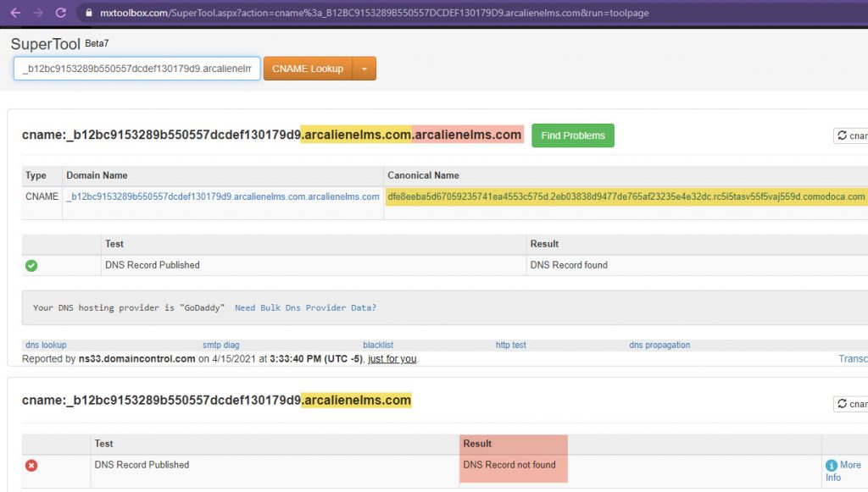The image size is (868, 492).
Task: Click the padlock icon in the address bar
Action: [89, 13]
